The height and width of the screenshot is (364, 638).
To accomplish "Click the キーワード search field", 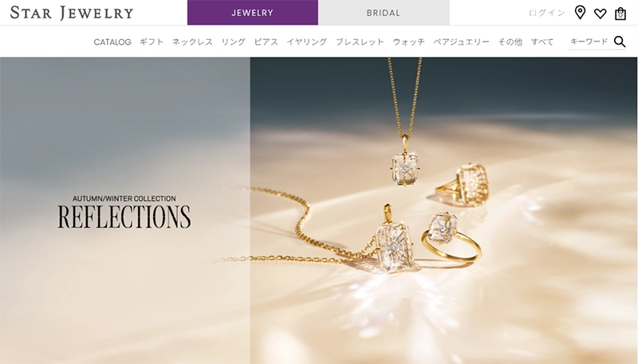I will coord(589,41).
